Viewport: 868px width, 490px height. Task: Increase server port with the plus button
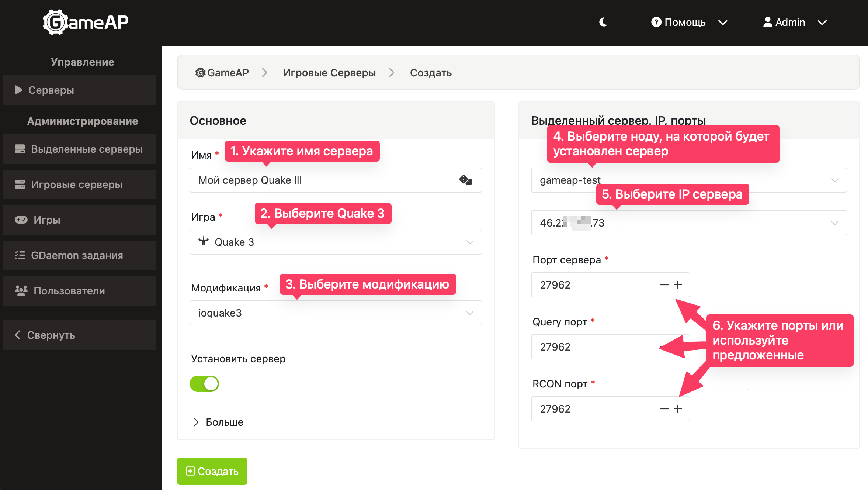coord(678,285)
